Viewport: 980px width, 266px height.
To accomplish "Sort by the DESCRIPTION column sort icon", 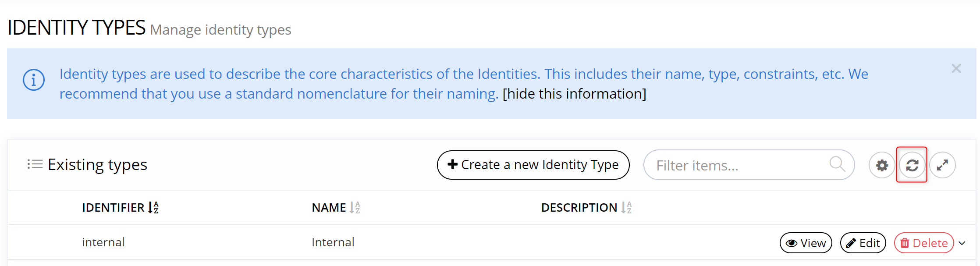I will (627, 207).
